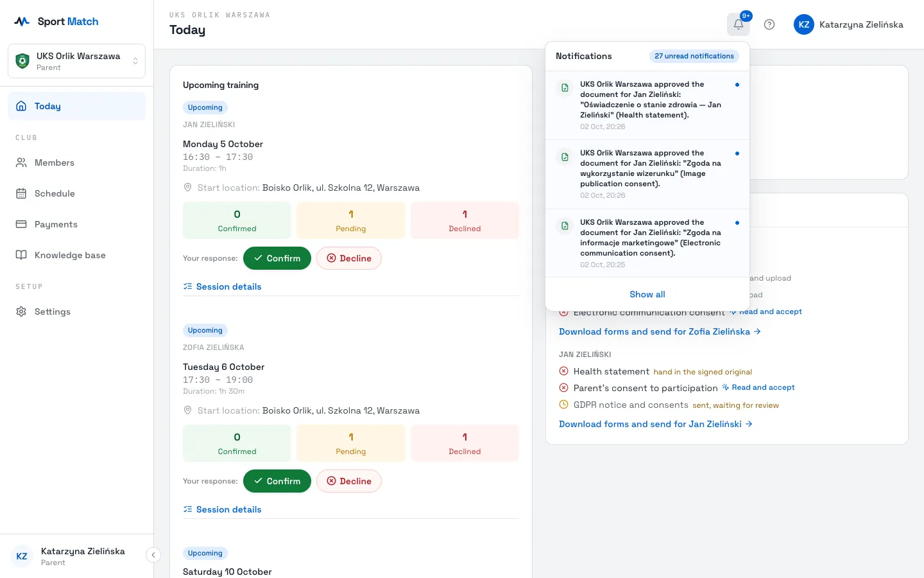Image resolution: width=924 pixels, height=578 pixels.
Task: Open the notifications bell icon
Action: (x=738, y=24)
